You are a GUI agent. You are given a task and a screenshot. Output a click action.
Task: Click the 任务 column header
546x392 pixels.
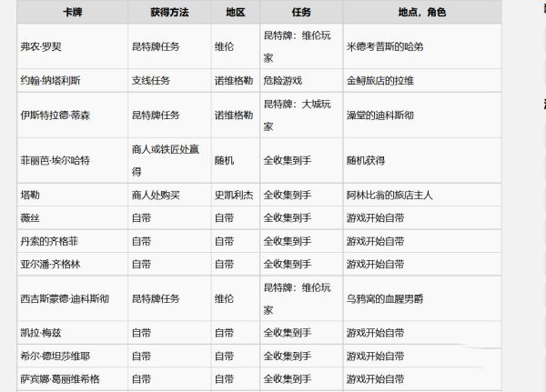coord(299,13)
